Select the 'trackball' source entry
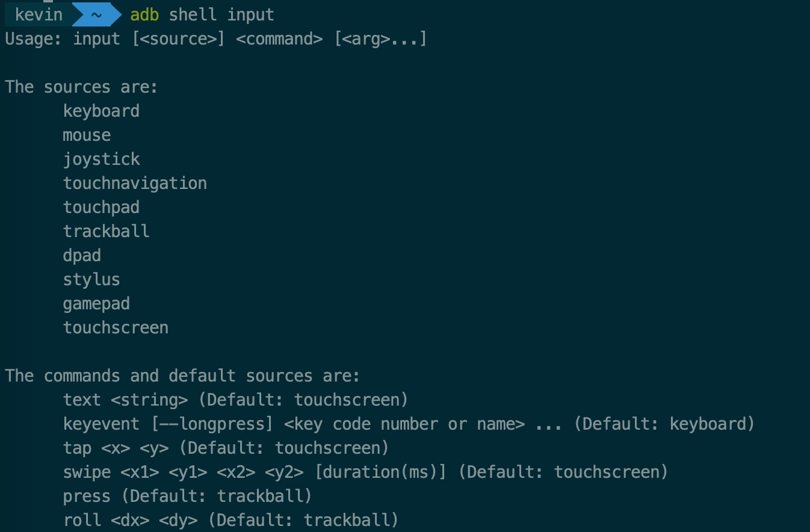 [106, 232]
